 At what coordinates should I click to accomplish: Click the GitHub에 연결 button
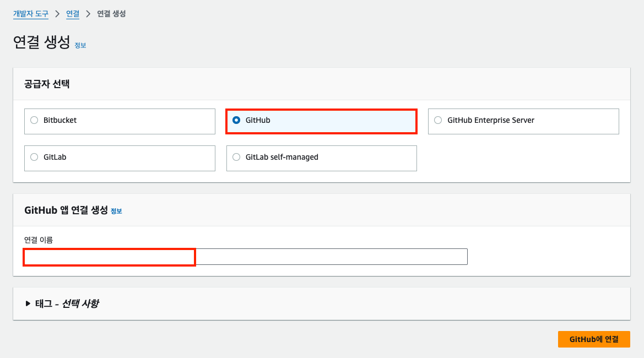click(x=594, y=339)
